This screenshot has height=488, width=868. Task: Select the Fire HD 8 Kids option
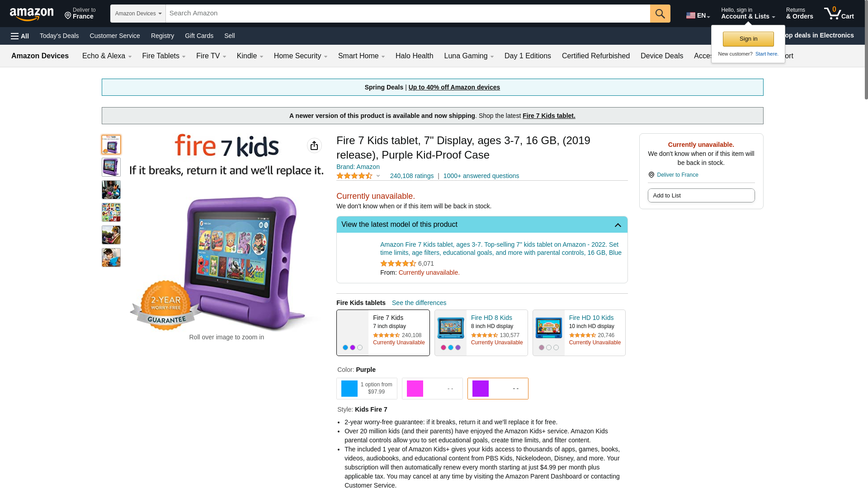pyautogui.click(x=481, y=333)
